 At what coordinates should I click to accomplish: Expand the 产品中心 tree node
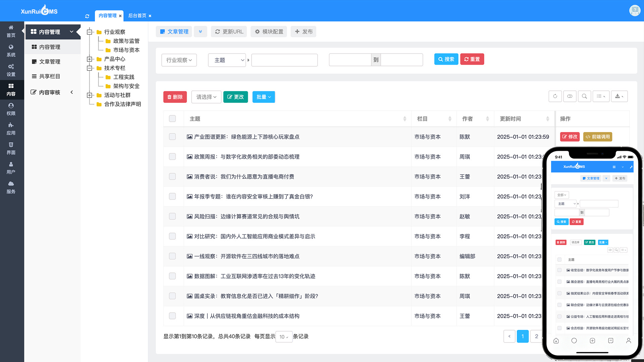tap(90, 59)
